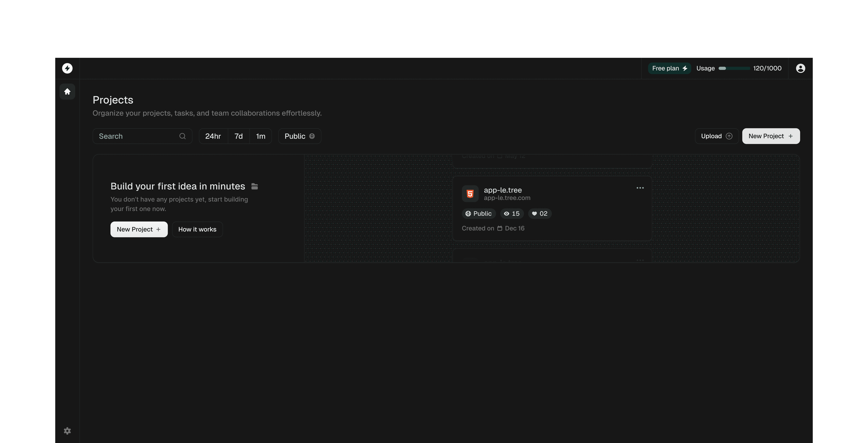Click the lightning bolt app logo
This screenshot has width=868, height=443.
point(67,68)
